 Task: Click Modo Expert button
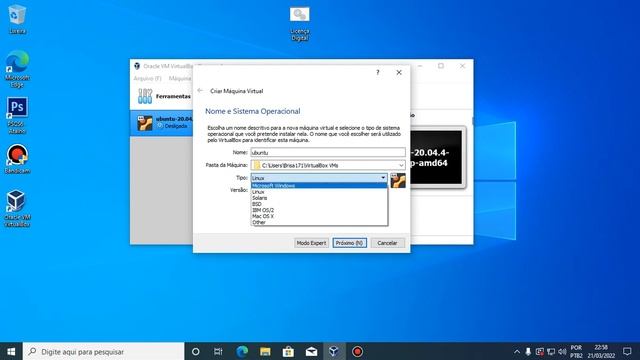pos(311,243)
